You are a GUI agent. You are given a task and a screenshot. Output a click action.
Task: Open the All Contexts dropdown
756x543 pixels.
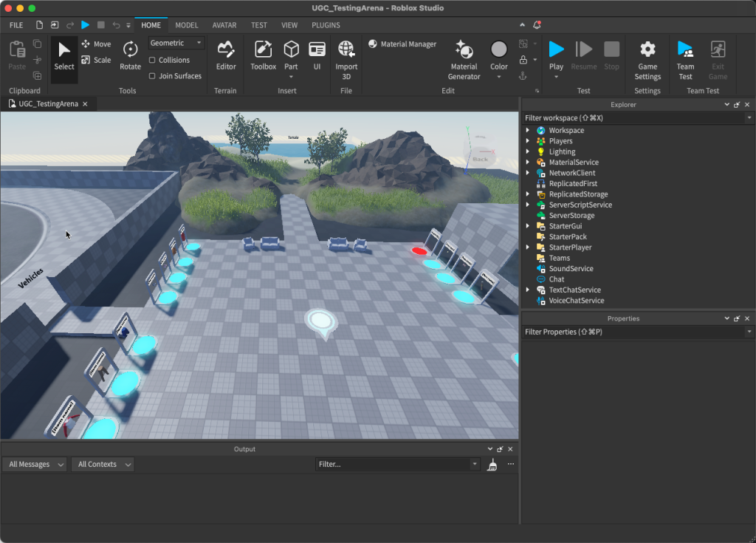click(103, 465)
